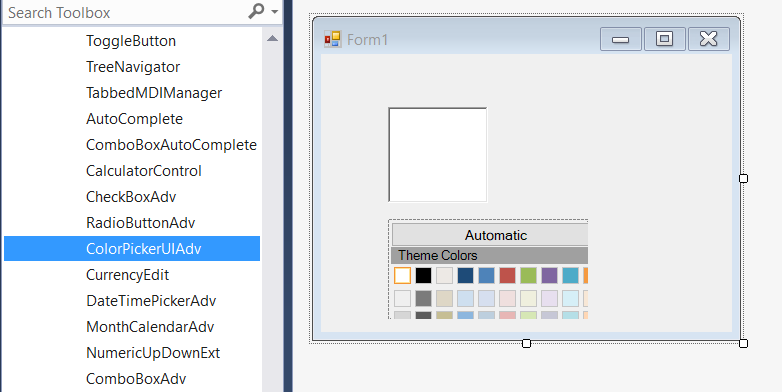Choose the purple theme color swatch
Viewport: 782px width, 392px height.
(549, 275)
